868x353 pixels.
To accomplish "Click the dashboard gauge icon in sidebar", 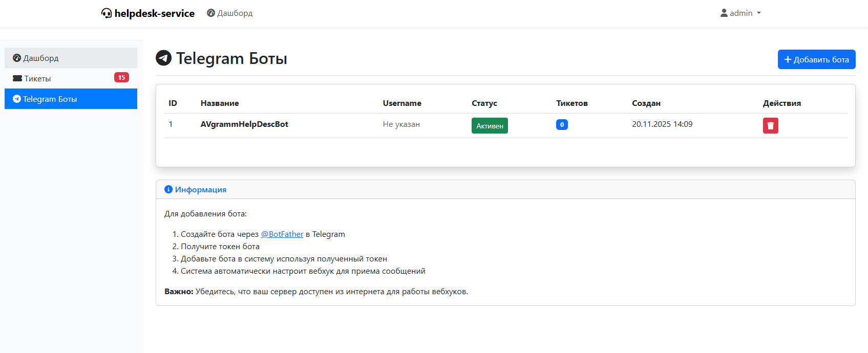I will pyautogui.click(x=17, y=58).
